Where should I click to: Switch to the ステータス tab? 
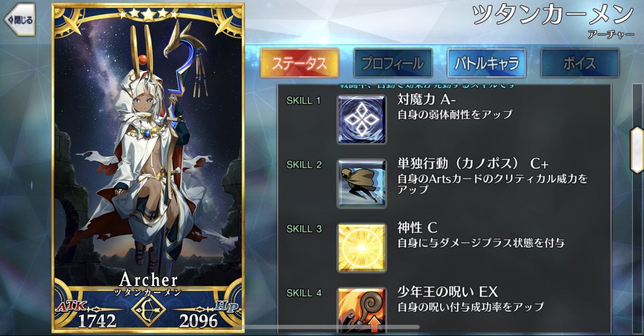click(299, 63)
